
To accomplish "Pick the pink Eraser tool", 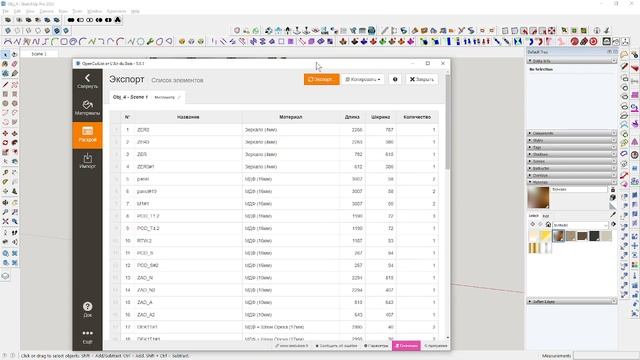I will point(15,64).
